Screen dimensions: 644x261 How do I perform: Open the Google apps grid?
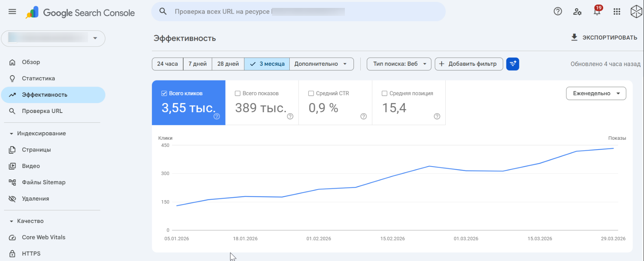(617, 12)
